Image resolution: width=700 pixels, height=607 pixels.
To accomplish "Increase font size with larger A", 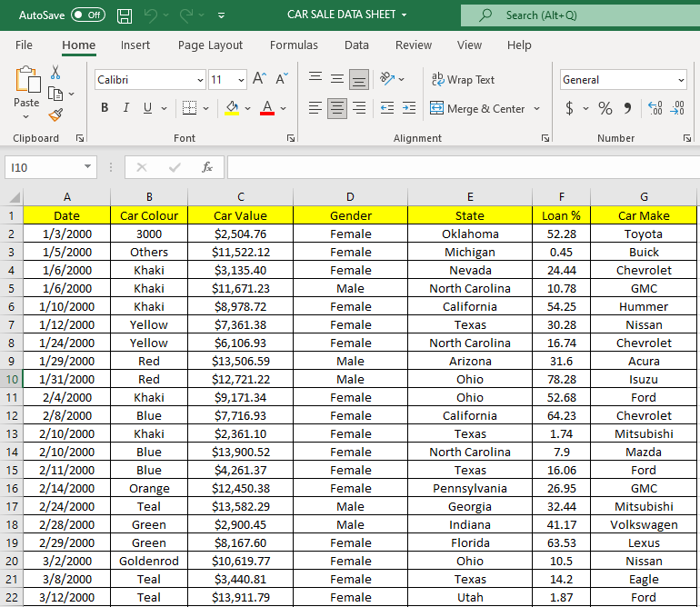I will tap(259, 78).
